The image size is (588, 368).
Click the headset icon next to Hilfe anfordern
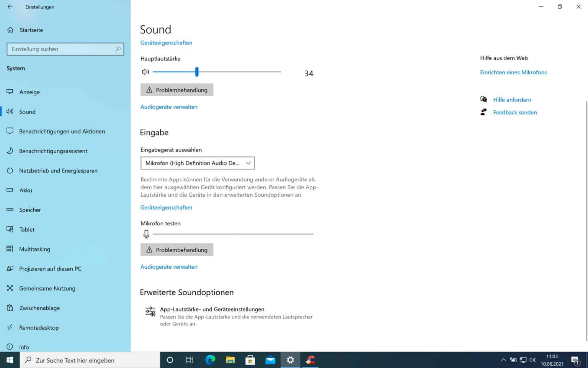483,99
